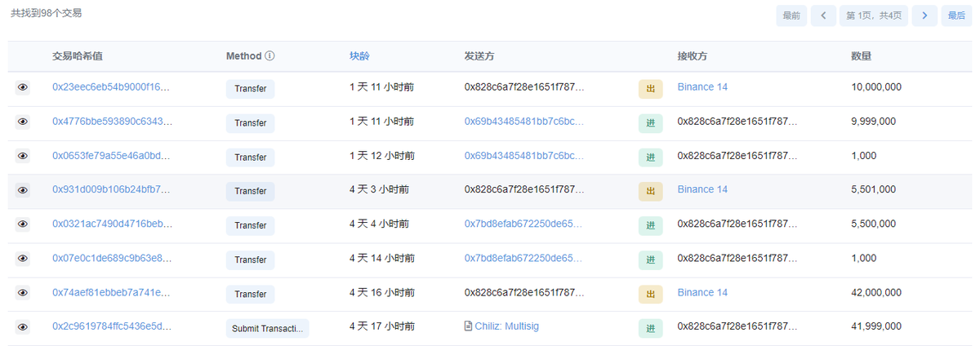Toggle eye preview for transaction 0x931d009b106b24bfb7
The height and width of the screenshot is (346, 980).
pyautogui.click(x=23, y=190)
